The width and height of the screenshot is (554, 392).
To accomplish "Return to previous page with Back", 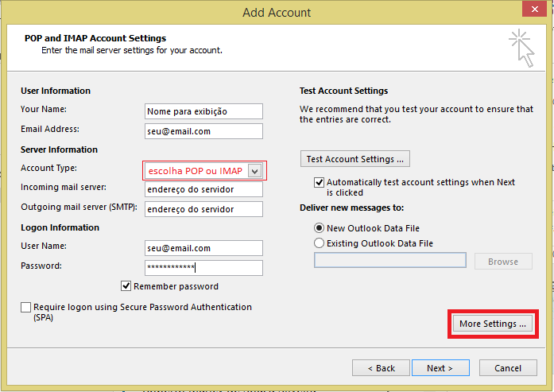I will (380, 368).
